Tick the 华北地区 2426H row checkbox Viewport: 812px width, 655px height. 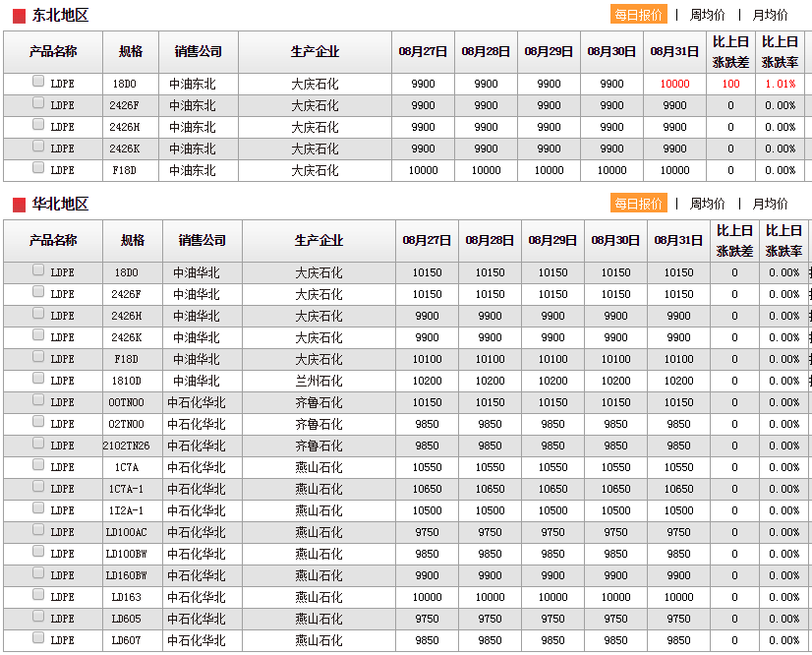pos(37,314)
